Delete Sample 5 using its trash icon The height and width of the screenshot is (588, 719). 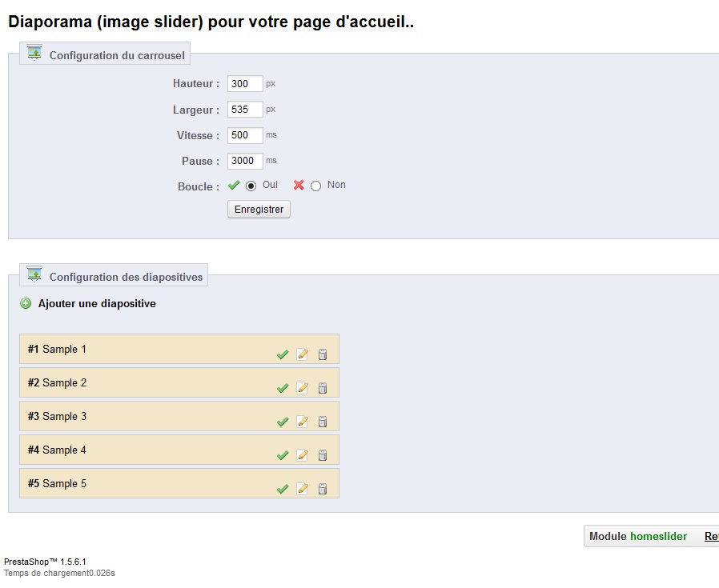coord(323,489)
